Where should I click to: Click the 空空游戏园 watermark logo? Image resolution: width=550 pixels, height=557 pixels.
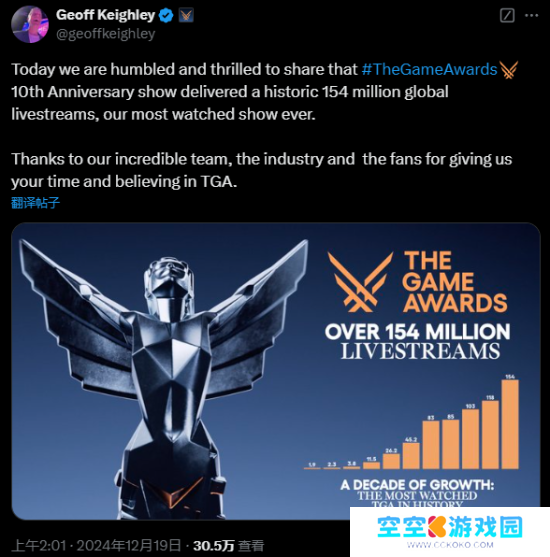[x=449, y=527]
